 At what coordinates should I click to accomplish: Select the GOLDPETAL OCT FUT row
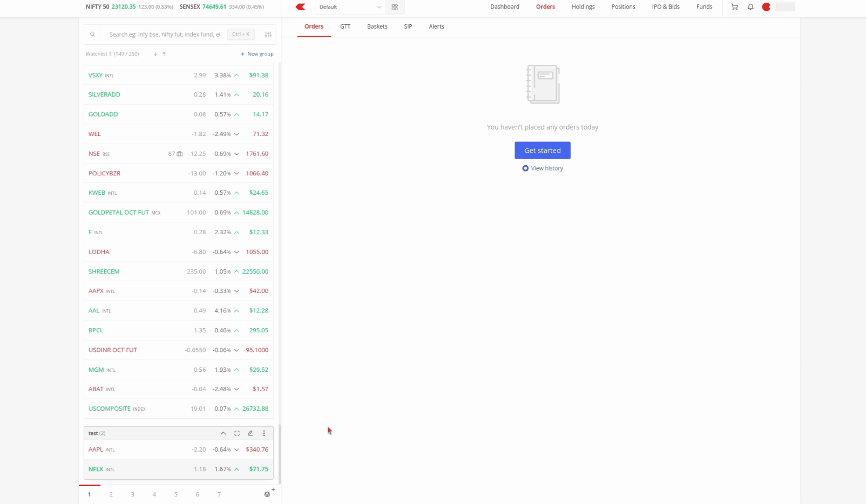(179, 213)
